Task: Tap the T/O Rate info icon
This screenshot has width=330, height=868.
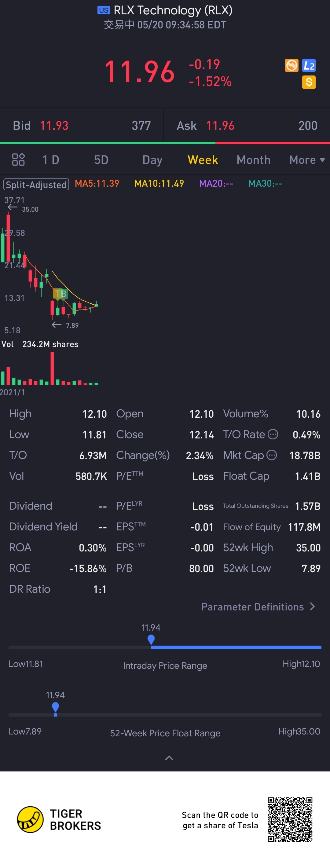Action: [x=273, y=434]
